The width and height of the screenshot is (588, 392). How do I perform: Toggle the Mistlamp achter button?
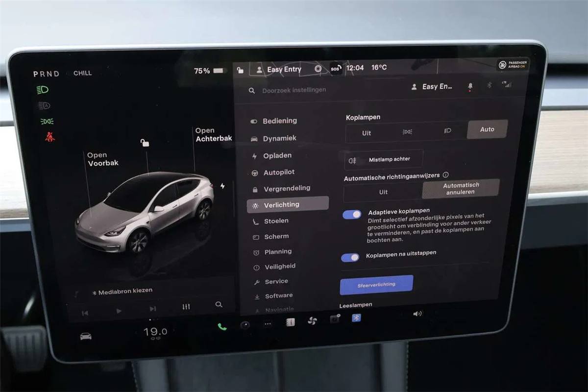[x=384, y=160]
